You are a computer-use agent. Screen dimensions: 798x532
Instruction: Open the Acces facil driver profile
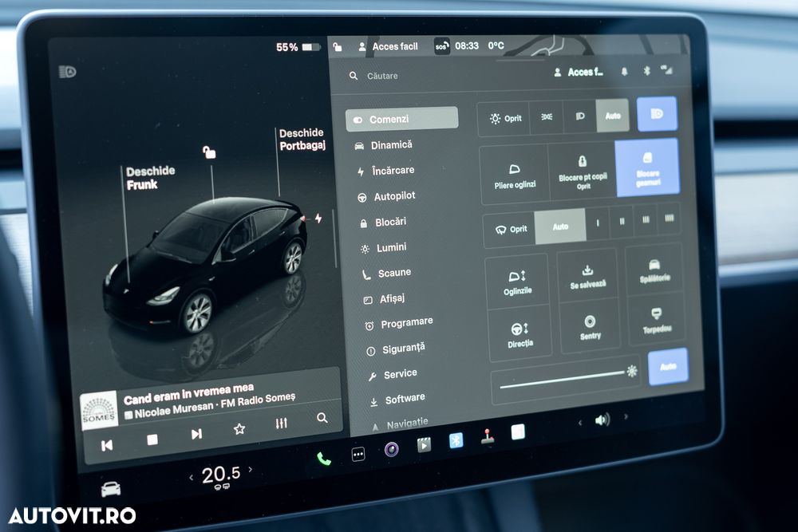click(388, 46)
